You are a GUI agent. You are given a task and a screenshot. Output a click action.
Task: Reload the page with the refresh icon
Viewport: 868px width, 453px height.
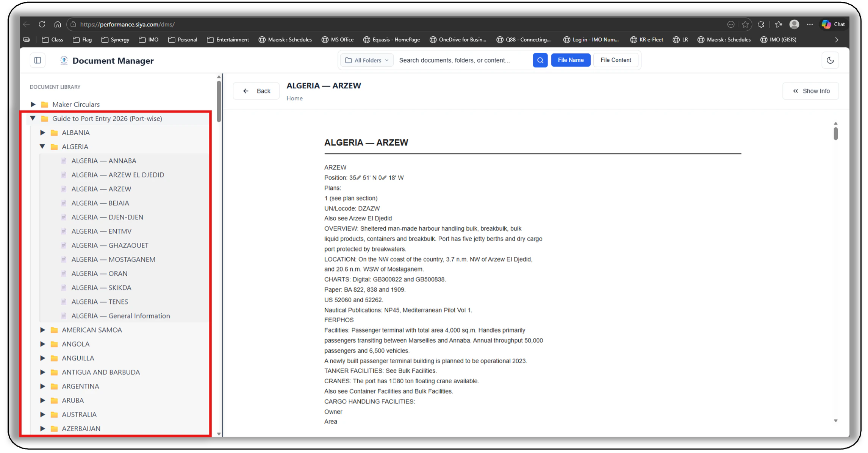click(42, 24)
